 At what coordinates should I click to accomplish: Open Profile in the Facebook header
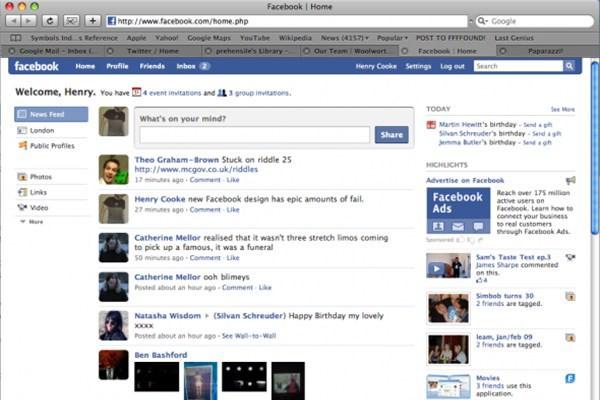click(117, 66)
